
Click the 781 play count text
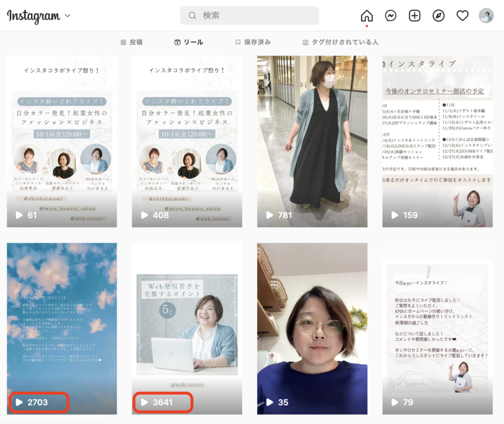(x=285, y=215)
